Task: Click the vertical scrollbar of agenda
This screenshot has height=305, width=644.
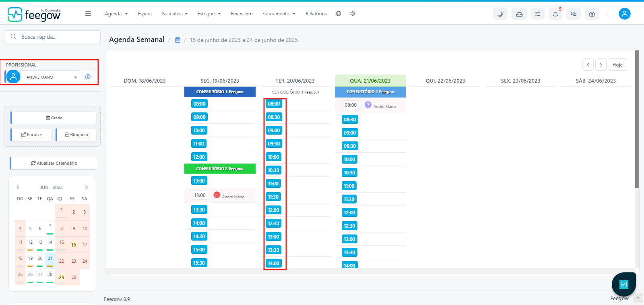Action: [637, 119]
